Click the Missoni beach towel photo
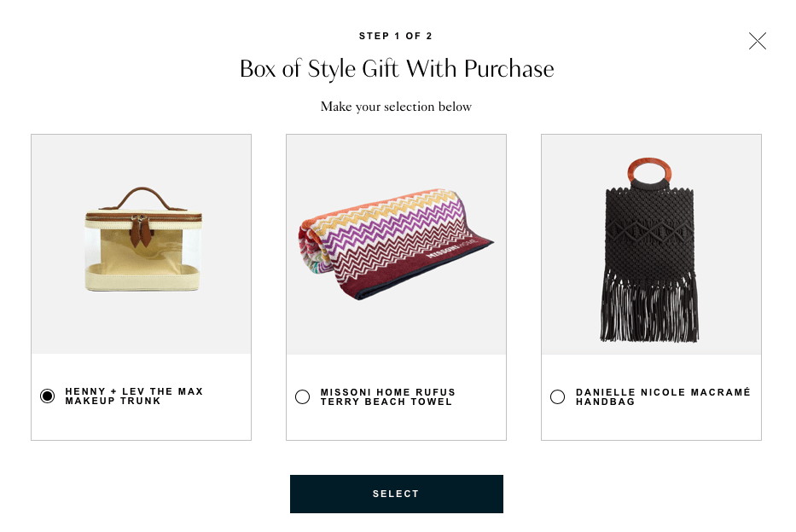The image size is (796, 532). tap(396, 244)
